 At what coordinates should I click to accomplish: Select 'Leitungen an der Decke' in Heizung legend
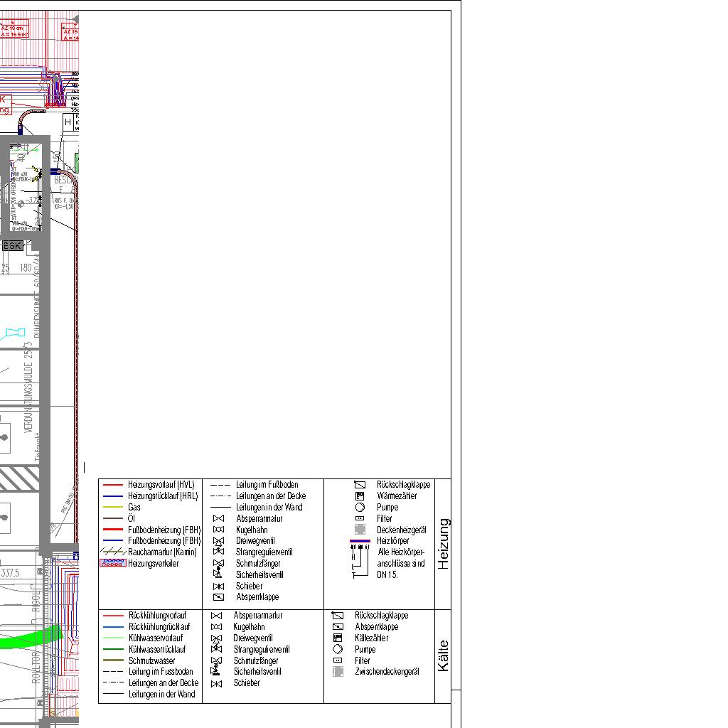(x=271, y=496)
